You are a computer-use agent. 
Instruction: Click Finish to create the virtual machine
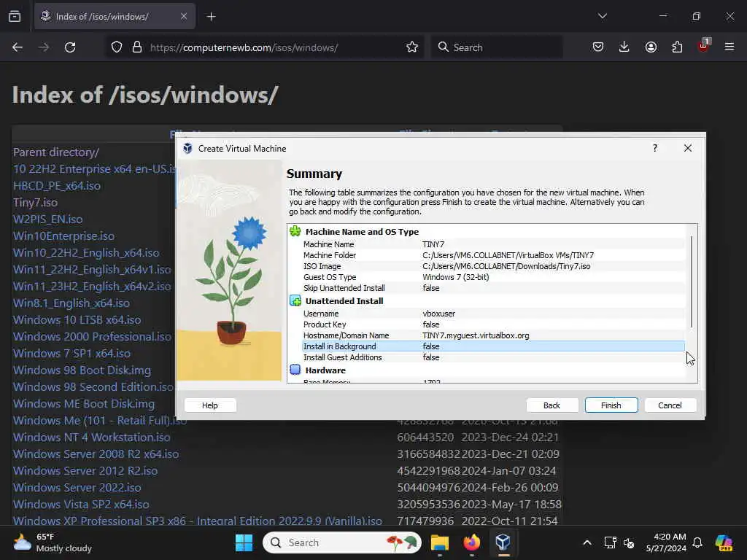coord(611,405)
